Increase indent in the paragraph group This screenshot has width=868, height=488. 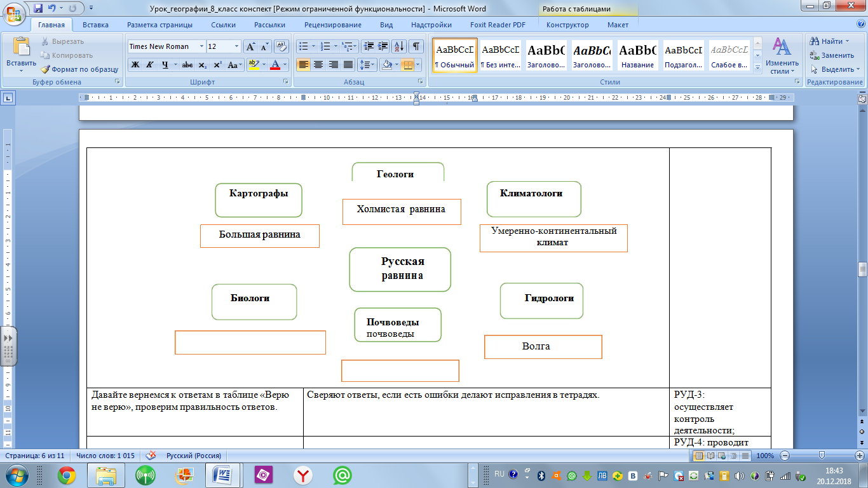pyautogui.click(x=383, y=46)
